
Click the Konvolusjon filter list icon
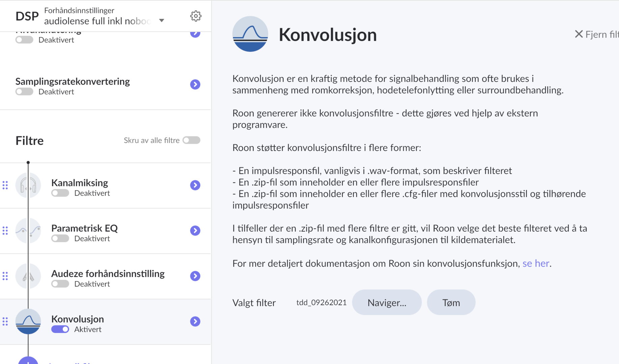(28, 322)
